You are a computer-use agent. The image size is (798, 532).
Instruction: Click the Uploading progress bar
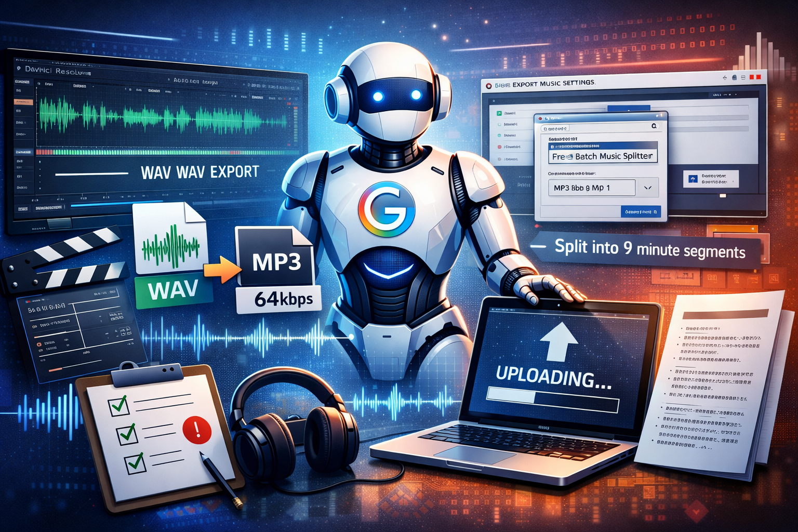pyautogui.click(x=552, y=400)
